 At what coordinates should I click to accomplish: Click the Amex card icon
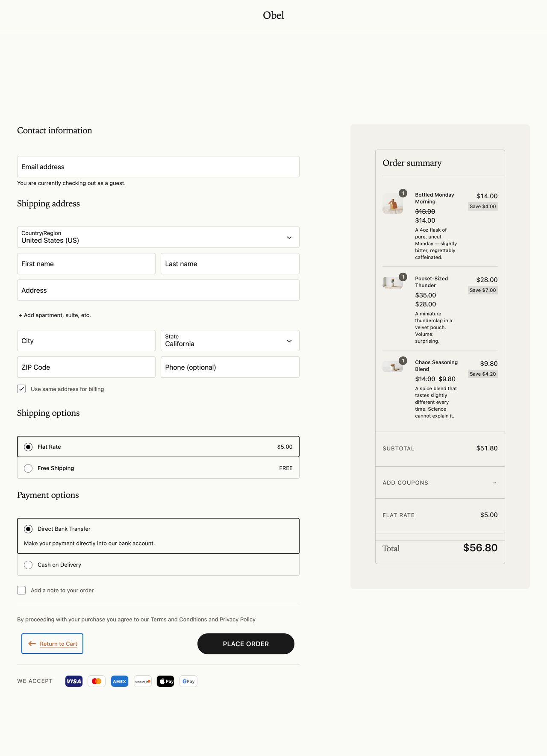pos(120,681)
